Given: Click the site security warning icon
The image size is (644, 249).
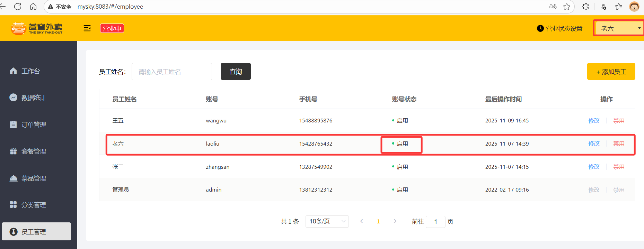Looking at the screenshot, I should [51, 7].
